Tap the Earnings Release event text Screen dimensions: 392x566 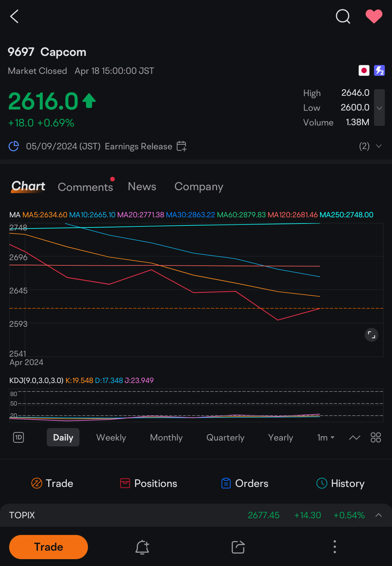[x=139, y=146]
